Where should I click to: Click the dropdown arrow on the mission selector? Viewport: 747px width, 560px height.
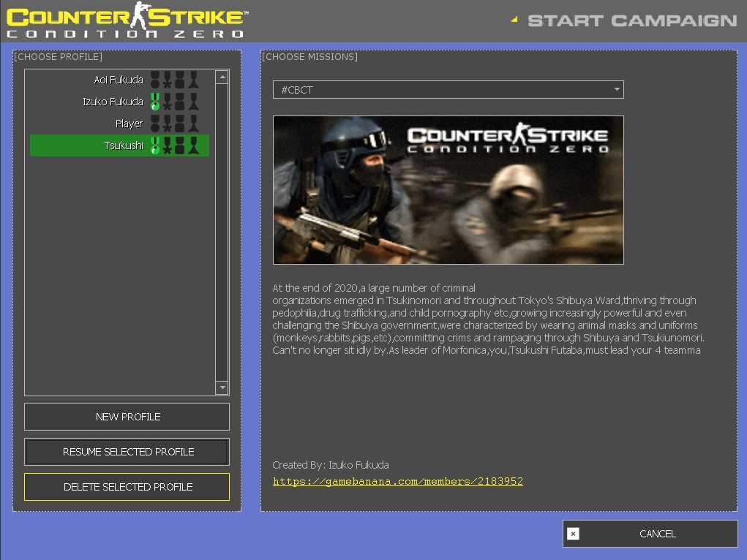click(x=615, y=89)
